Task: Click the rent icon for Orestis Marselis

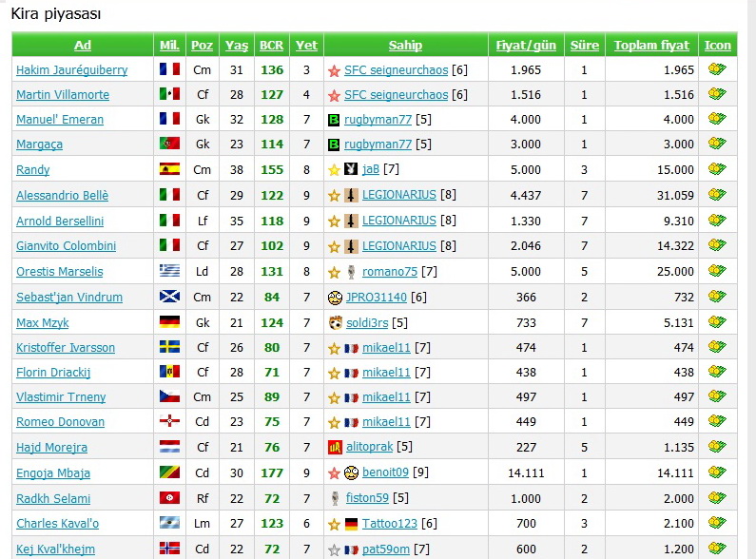Action: (717, 271)
